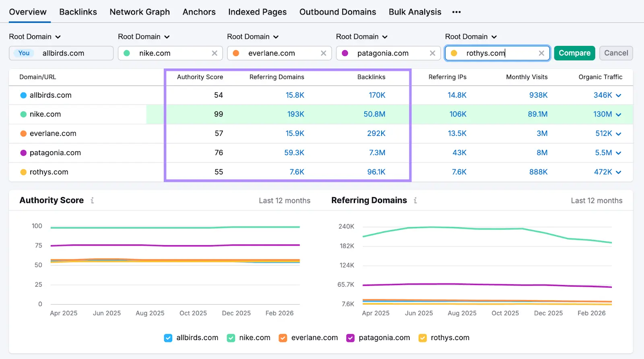Click the Organic Traffic column header

pos(601,77)
